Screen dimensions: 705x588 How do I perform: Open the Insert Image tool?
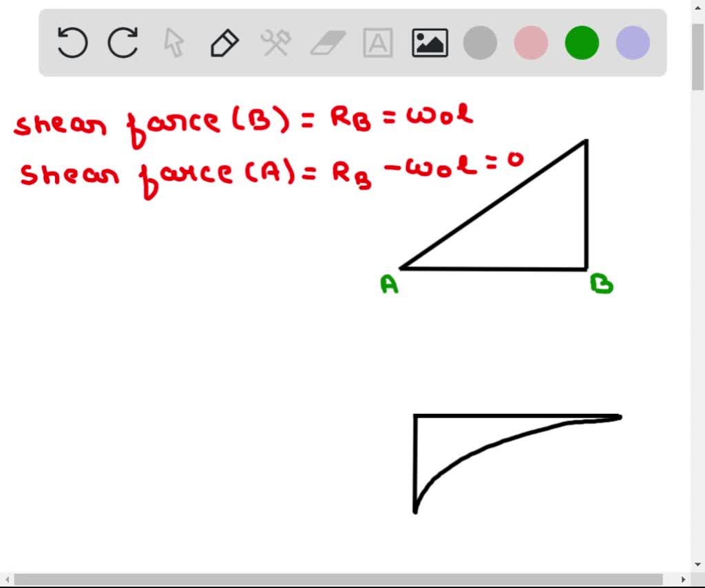click(x=428, y=42)
